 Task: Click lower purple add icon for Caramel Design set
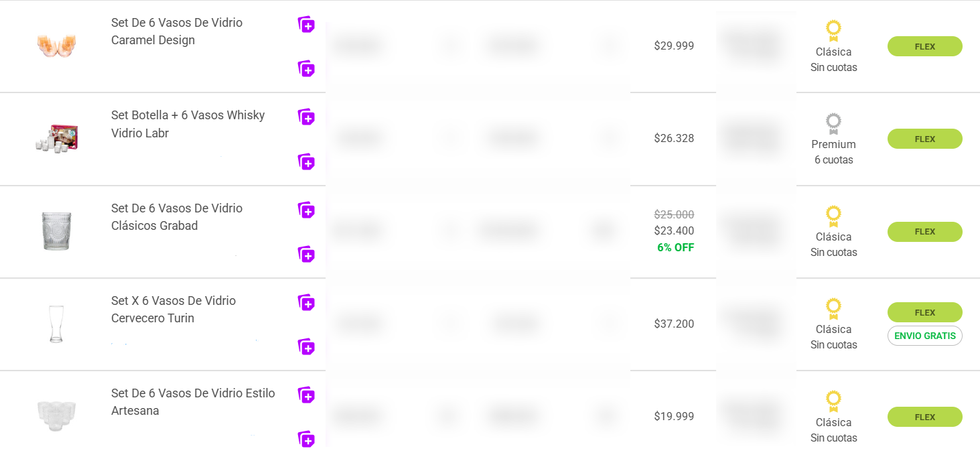[x=306, y=69]
